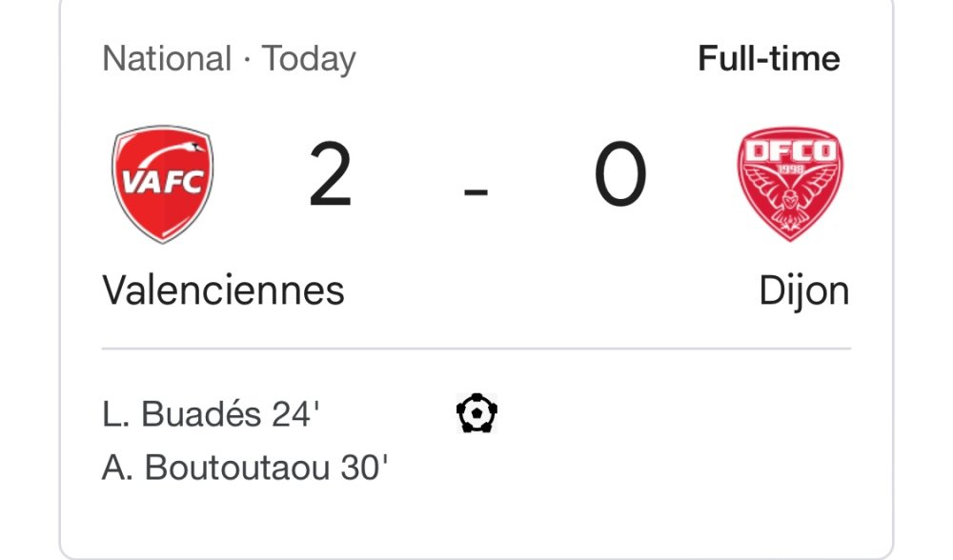Open the National league label

click(167, 59)
